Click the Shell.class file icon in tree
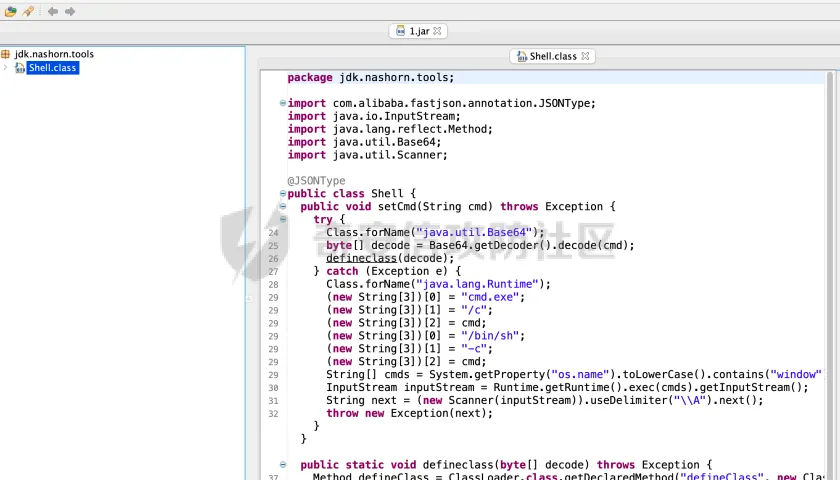The height and width of the screenshot is (480, 840). click(20, 68)
